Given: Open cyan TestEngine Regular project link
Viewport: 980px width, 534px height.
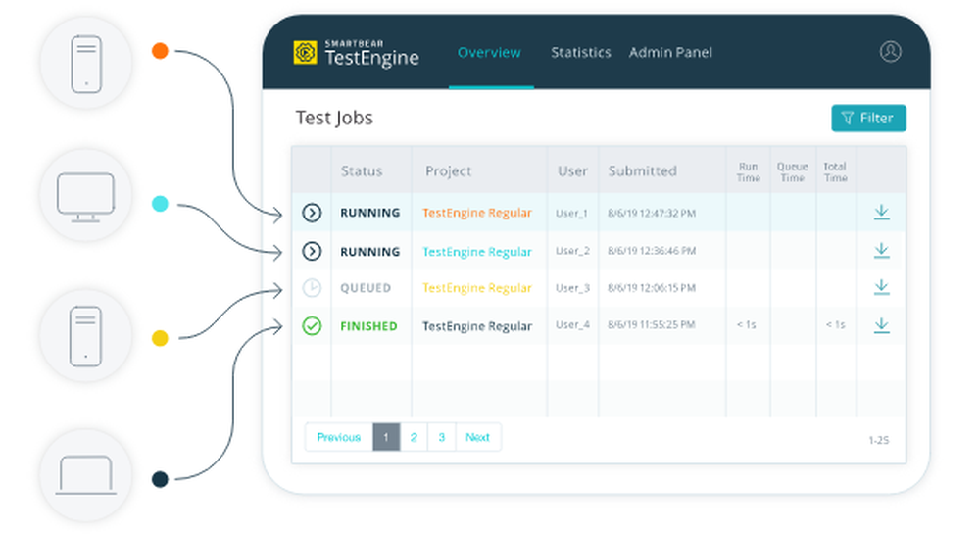Looking at the screenshot, I should coord(477,252).
